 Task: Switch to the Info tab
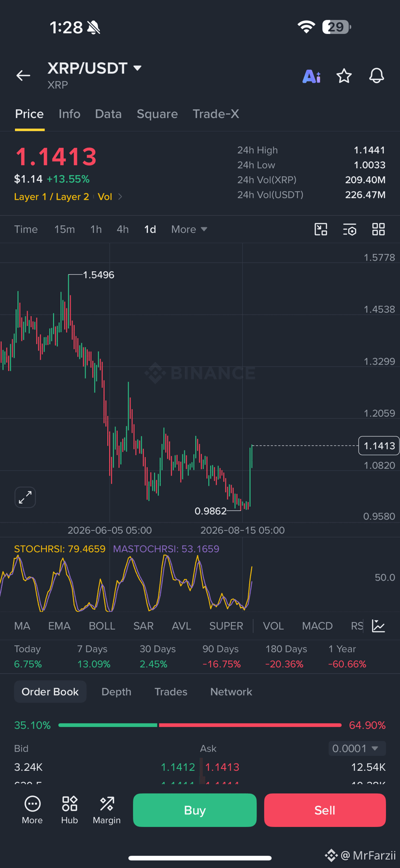pos(70,114)
